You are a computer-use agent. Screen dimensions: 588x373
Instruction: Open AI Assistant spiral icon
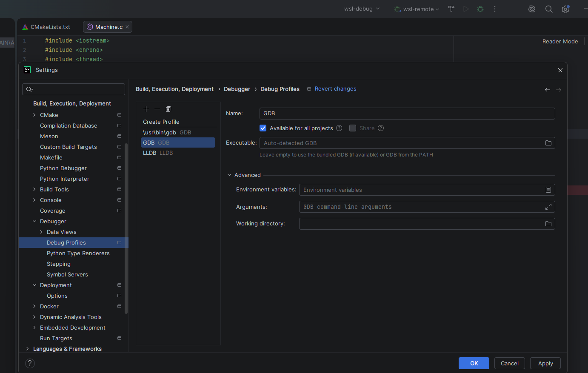[532, 9]
